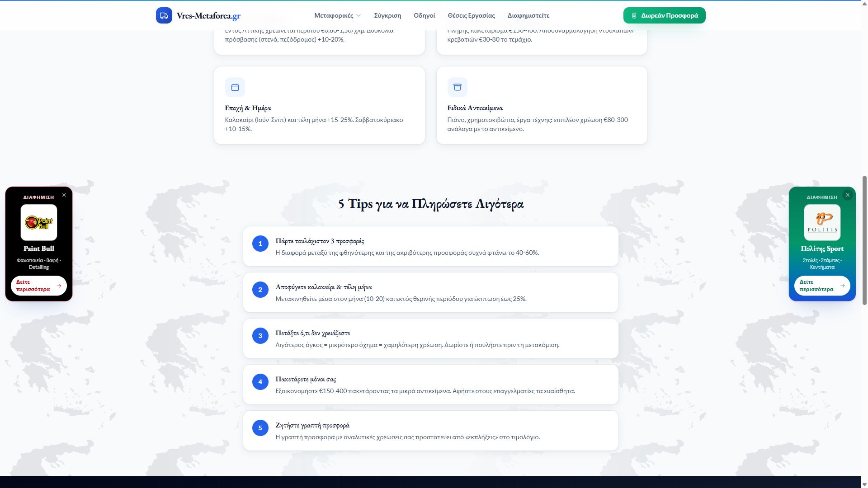The height and width of the screenshot is (488, 868).
Task: Click Δείτε περισσότερα on Paint Bull ad
Action: [39, 286]
